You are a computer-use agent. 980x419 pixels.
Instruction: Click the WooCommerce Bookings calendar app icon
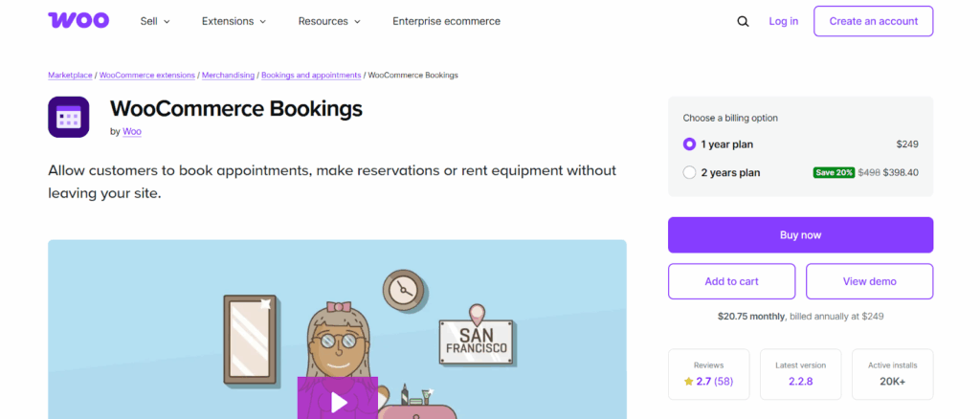pos(69,117)
